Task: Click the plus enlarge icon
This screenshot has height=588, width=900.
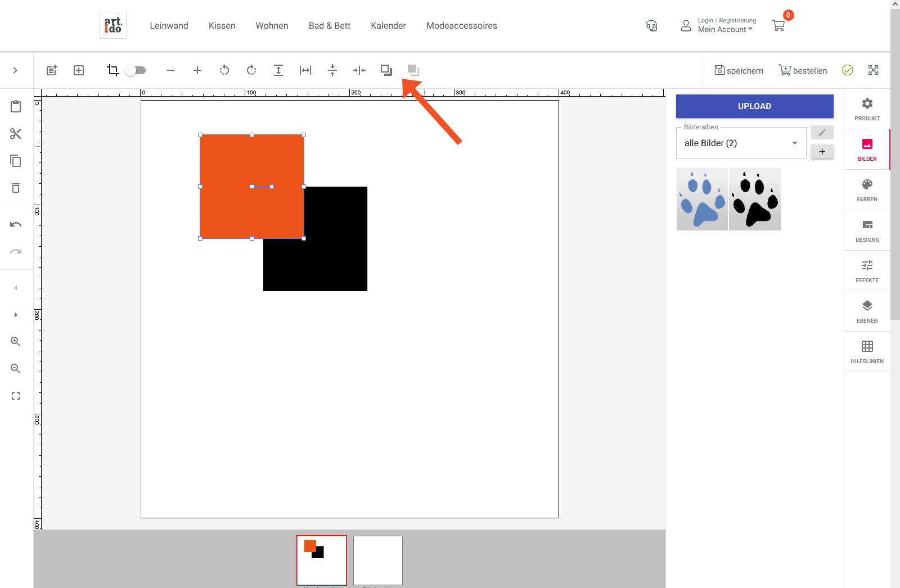Action: coord(197,70)
